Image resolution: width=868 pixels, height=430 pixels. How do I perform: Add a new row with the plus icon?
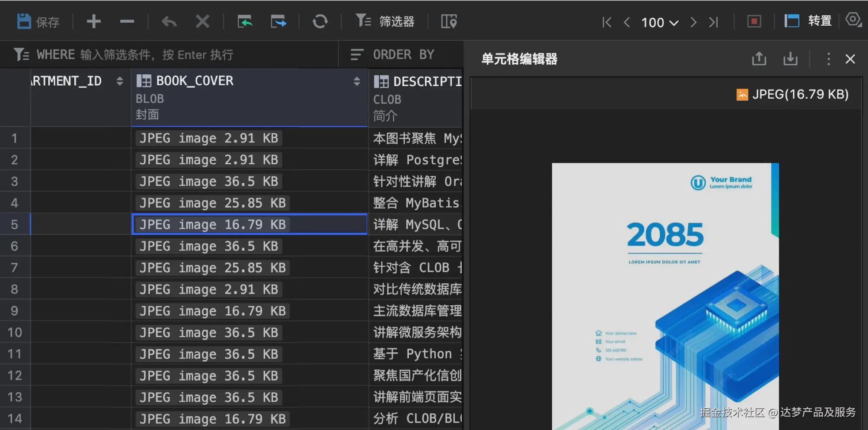tap(93, 21)
